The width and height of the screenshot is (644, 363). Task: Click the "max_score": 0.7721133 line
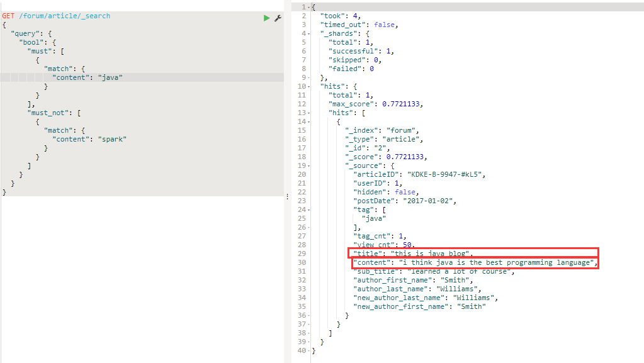click(375, 104)
